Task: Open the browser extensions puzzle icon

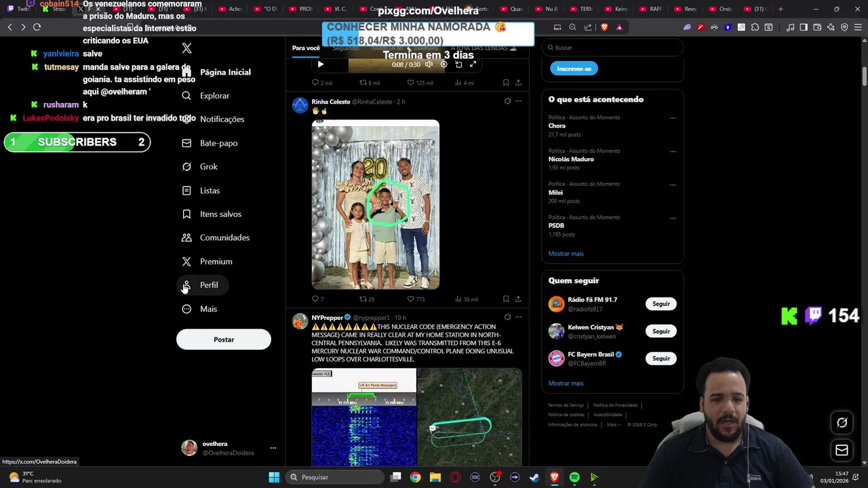Action: point(755,27)
